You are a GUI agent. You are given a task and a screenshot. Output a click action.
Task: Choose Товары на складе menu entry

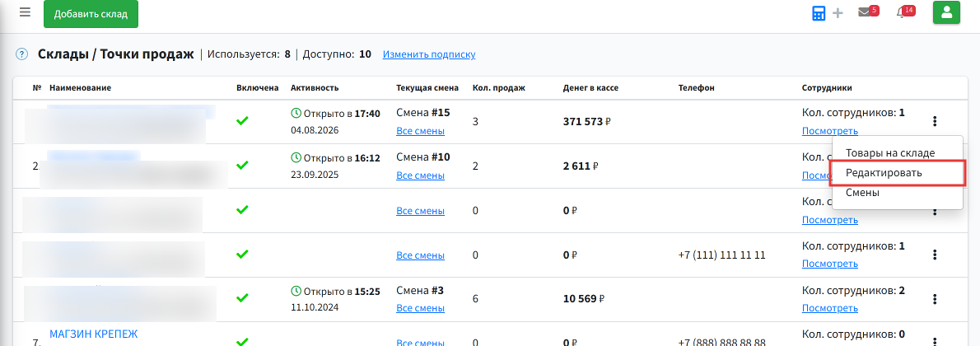(x=897, y=152)
